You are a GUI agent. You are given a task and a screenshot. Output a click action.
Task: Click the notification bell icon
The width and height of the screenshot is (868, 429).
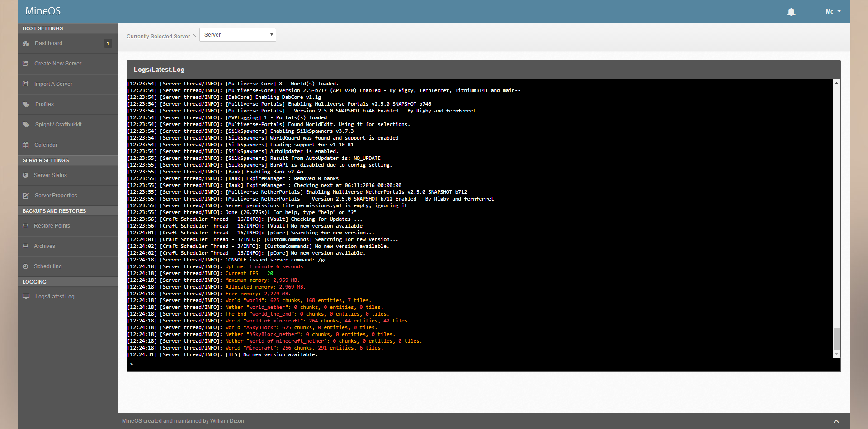coord(791,12)
